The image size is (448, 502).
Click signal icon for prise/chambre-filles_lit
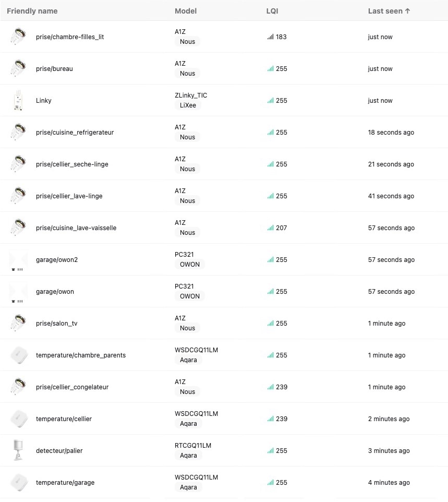(270, 37)
